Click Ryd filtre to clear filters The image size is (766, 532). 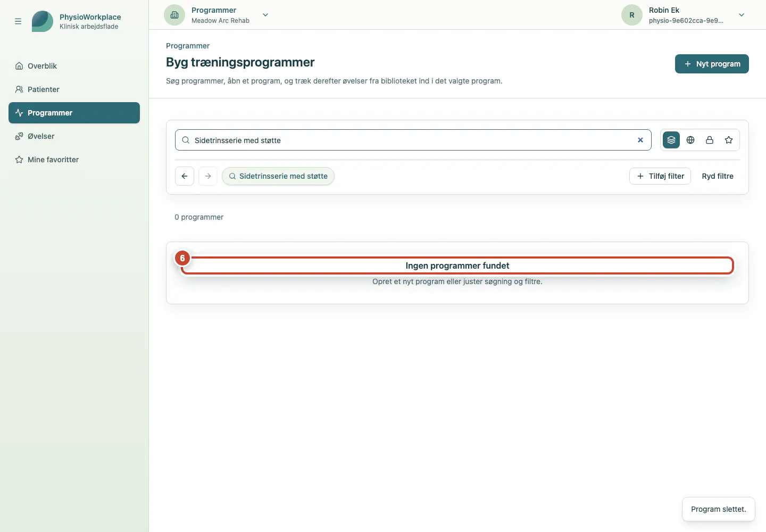click(718, 176)
